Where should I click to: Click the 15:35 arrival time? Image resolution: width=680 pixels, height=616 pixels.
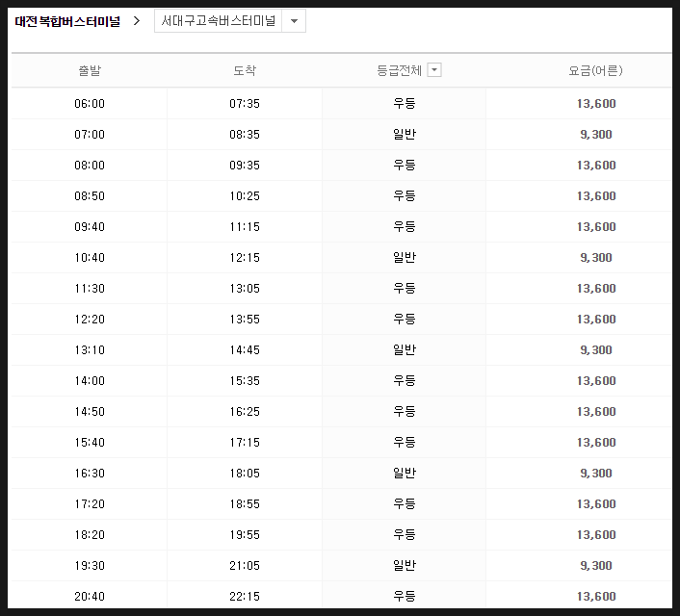click(245, 380)
